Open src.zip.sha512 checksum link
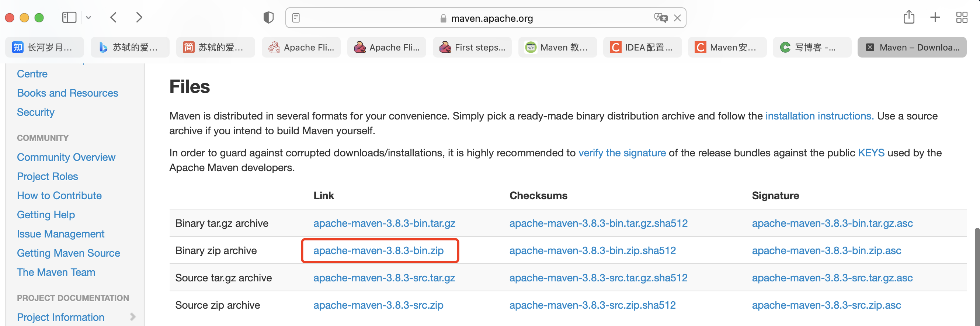This screenshot has width=980, height=326. click(x=593, y=305)
